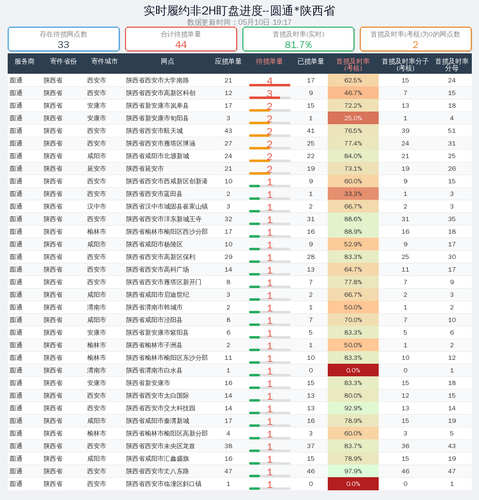Select the 陕西省西安市大学南路 row name
Image resolution: width=479 pixels, height=500 pixels.
[x=157, y=80]
